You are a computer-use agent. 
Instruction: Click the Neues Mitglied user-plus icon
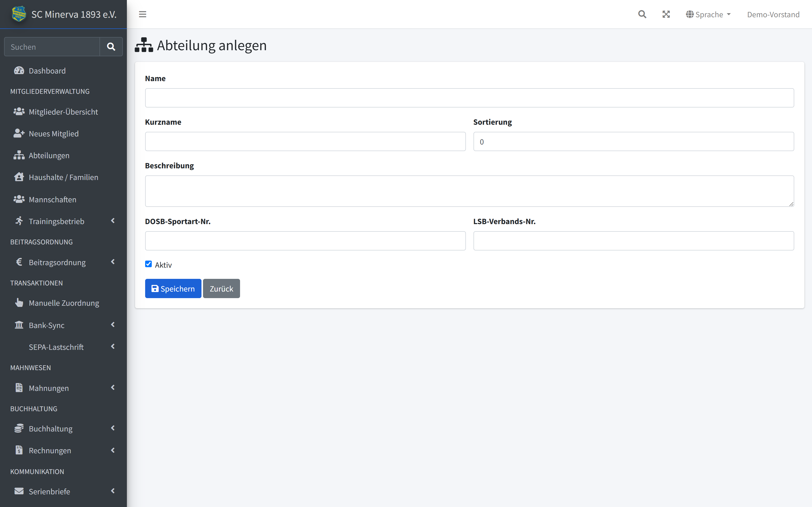pos(19,133)
